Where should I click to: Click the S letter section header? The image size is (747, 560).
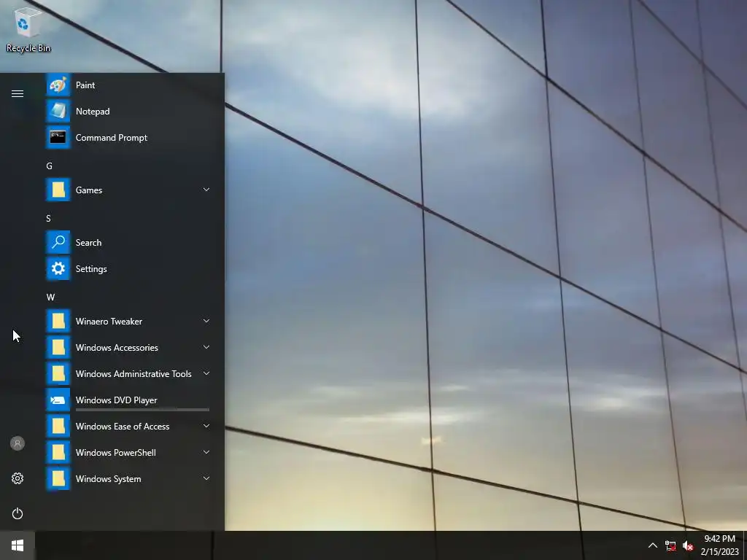(49, 219)
